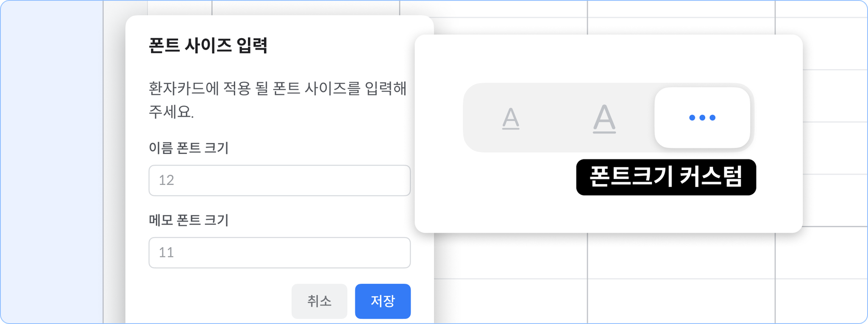Click the 메모 폰트 크기 label
Screen dimensions: 868x324
189,220
